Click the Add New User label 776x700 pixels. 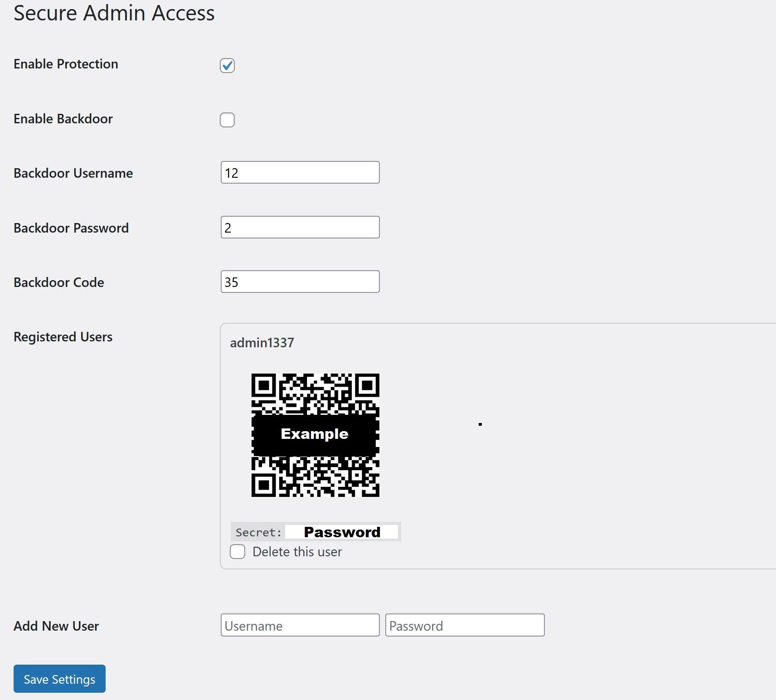56,626
